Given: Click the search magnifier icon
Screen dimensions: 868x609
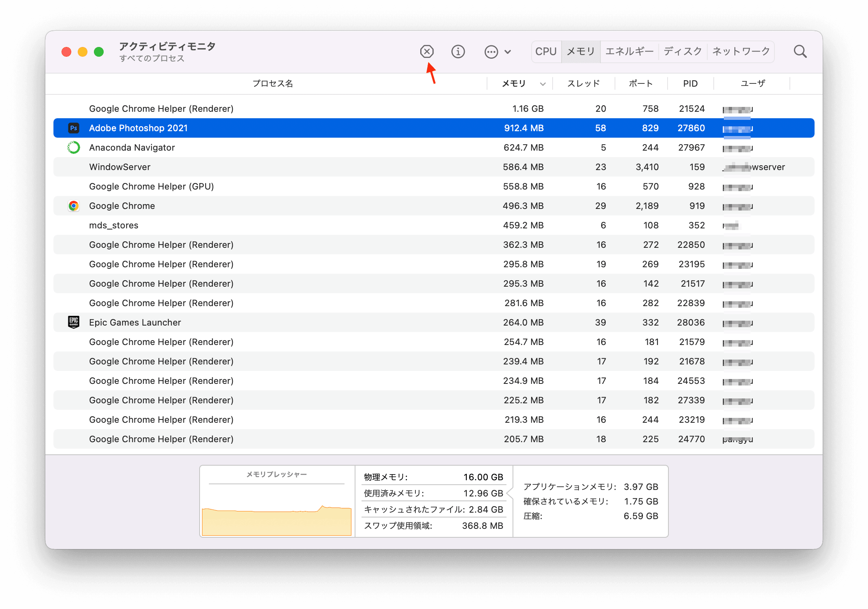Looking at the screenshot, I should click(800, 51).
